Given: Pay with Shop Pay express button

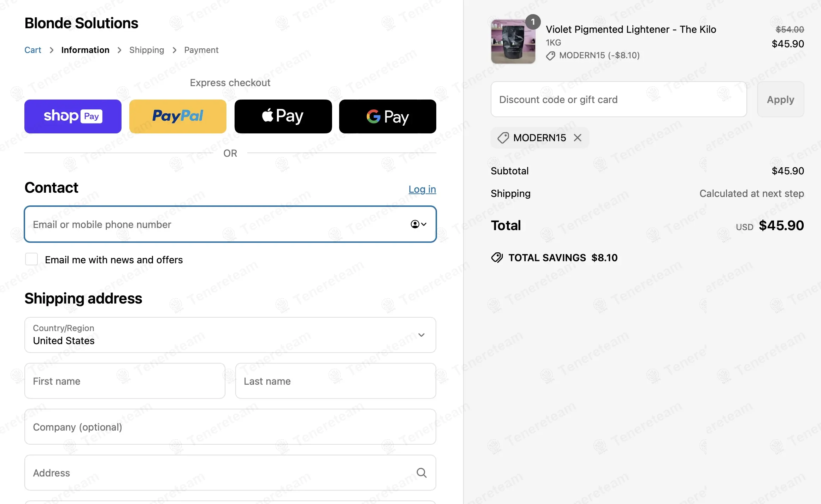Looking at the screenshot, I should click(x=73, y=116).
